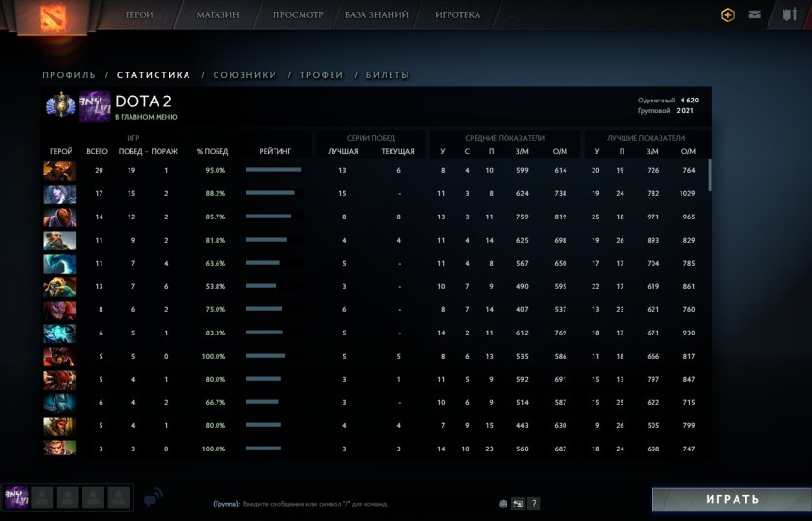Open the ИГРОТЕКА menu
This screenshot has width=812, height=521.
click(x=458, y=15)
